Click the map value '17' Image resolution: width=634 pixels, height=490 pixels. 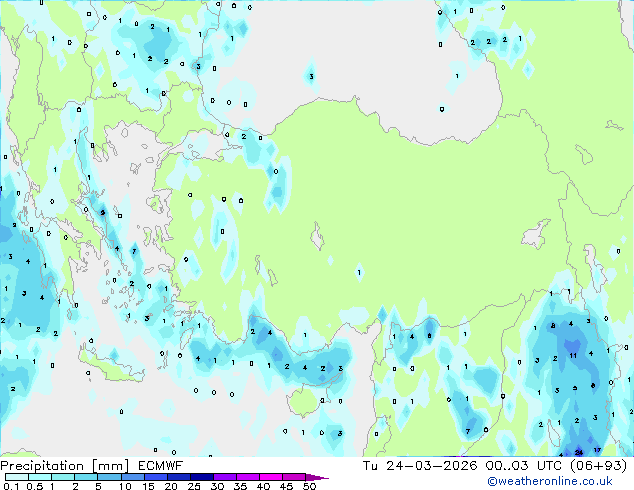click(597, 450)
